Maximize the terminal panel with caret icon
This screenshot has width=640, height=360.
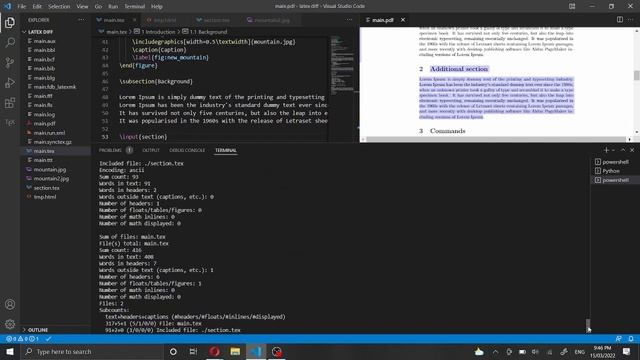coord(623,150)
